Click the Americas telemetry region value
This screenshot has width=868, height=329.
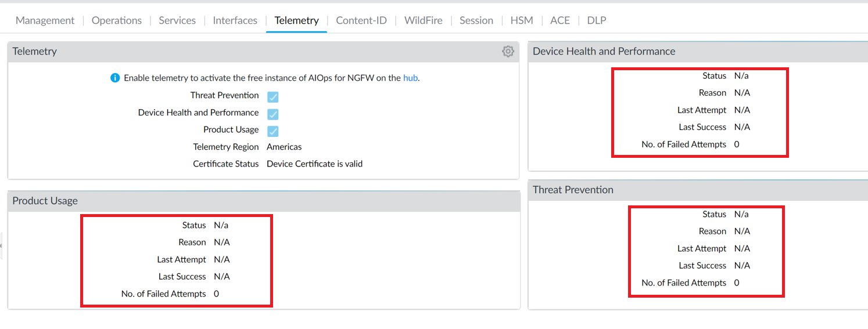coord(284,147)
